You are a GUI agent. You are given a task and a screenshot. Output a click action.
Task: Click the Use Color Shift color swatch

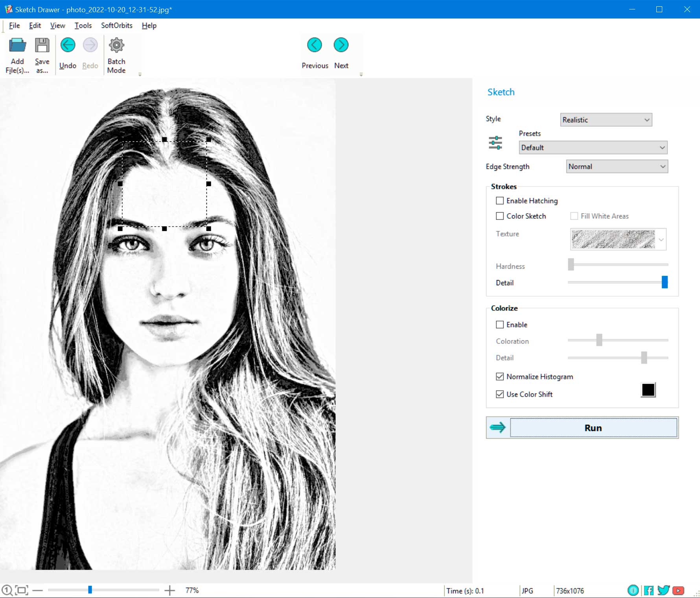(x=648, y=390)
